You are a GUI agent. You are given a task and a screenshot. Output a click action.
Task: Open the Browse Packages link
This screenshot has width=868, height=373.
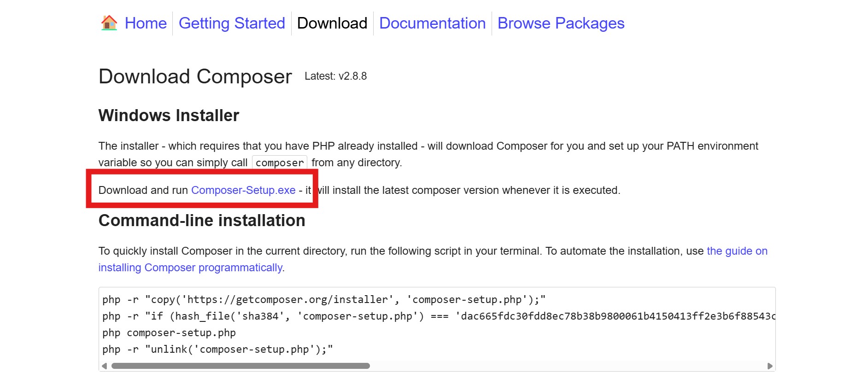pos(561,23)
